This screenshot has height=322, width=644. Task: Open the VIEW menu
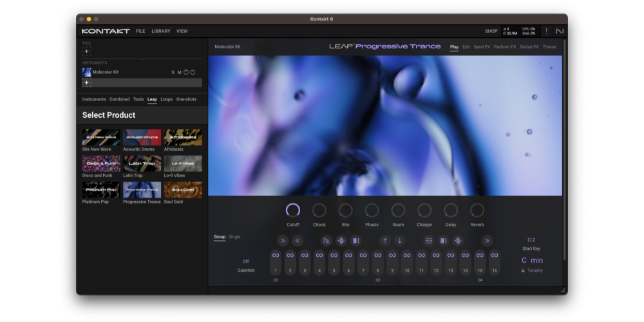[182, 31]
